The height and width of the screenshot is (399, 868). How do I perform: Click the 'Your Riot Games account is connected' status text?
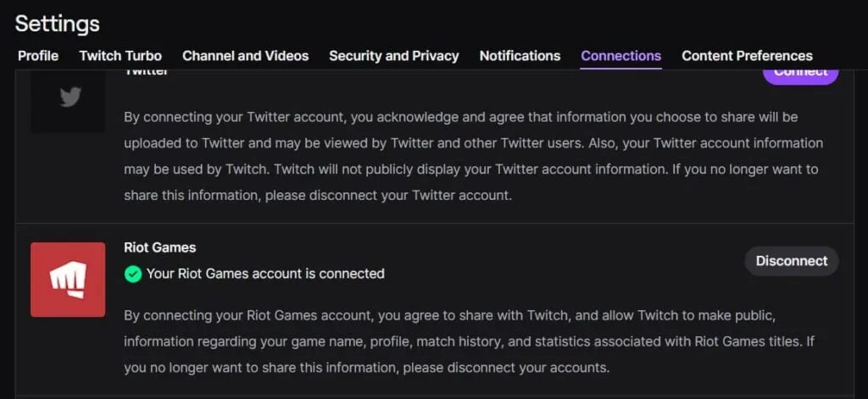point(265,274)
